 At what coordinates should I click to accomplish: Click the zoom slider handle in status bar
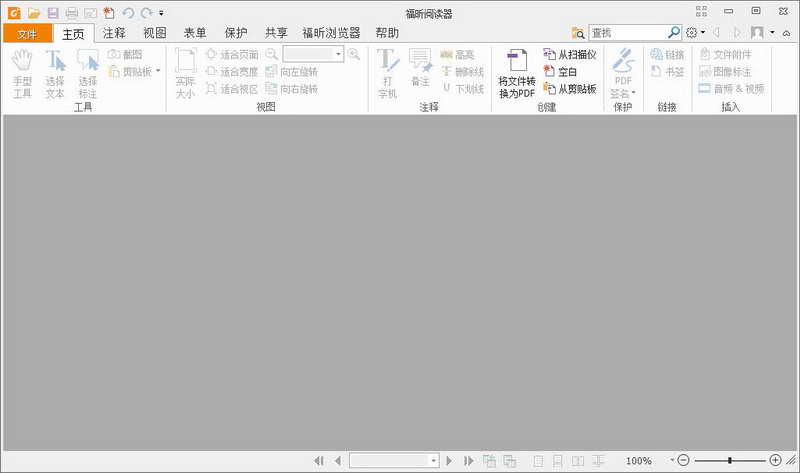[x=730, y=460]
